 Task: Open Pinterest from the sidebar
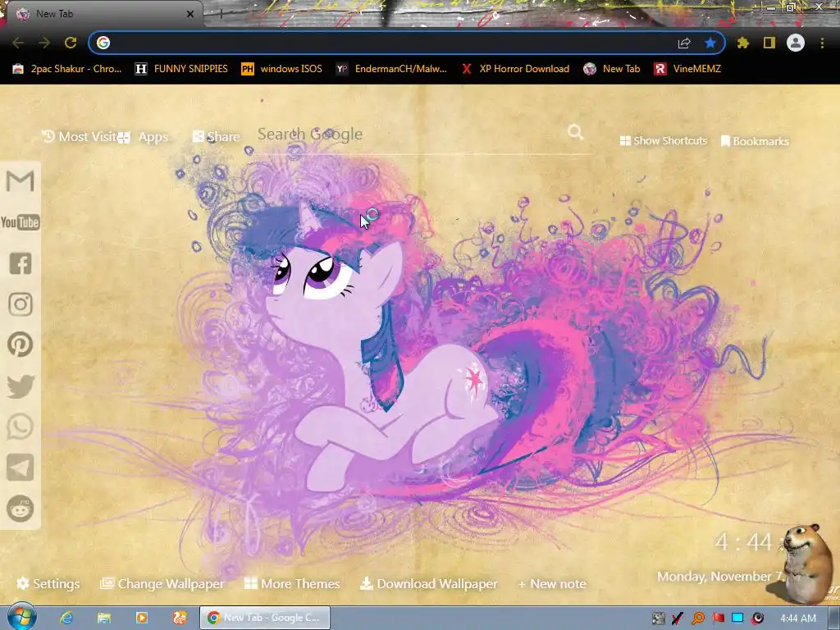tap(21, 345)
